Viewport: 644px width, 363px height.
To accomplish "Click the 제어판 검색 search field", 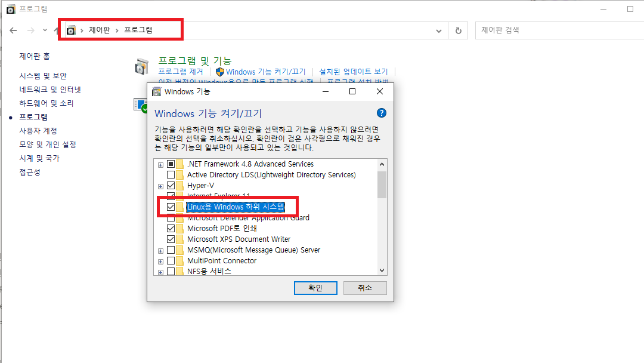I will coord(559,30).
